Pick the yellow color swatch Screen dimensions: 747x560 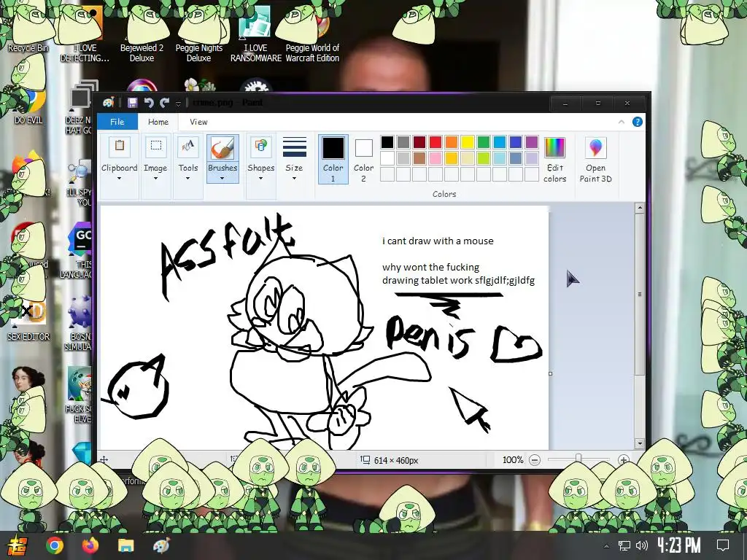point(468,142)
